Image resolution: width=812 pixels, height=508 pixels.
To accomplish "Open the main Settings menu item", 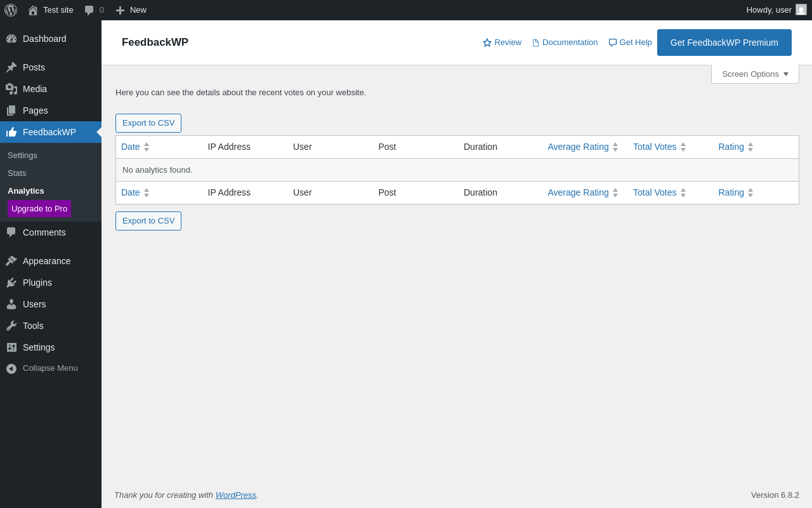I will (51, 347).
